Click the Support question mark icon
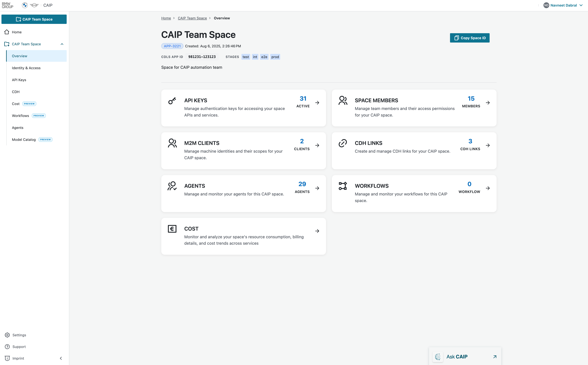The image size is (588, 365). [7, 347]
